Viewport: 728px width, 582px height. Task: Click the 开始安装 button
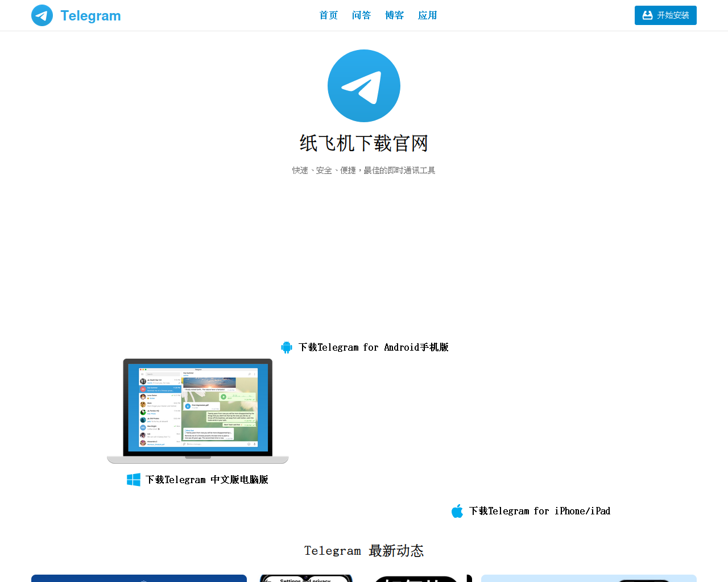click(665, 15)
